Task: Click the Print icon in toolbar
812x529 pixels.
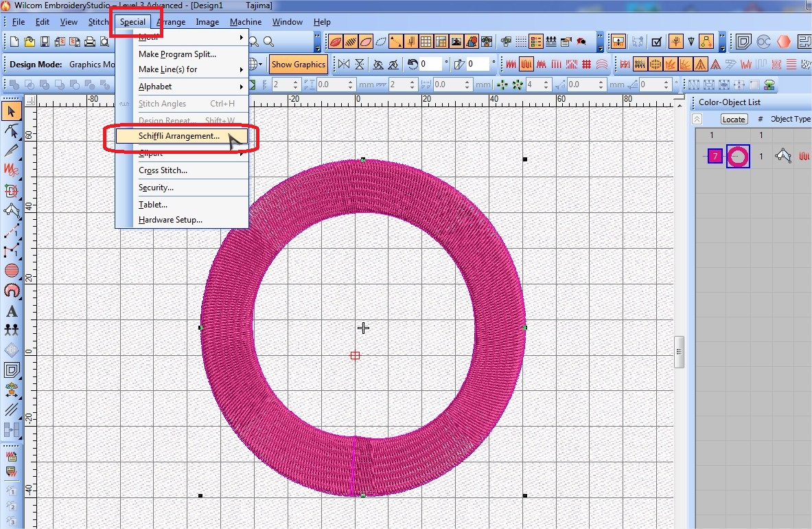Action: (x=89, y=42)
